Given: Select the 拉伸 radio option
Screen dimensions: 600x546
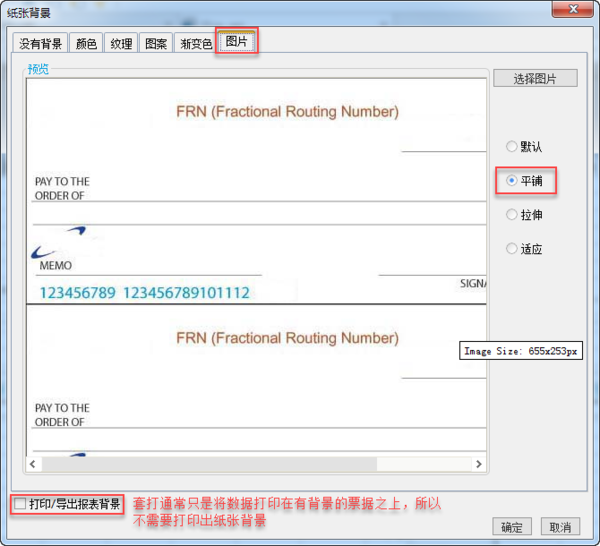Looking at the screenshot, I should 513,215.
